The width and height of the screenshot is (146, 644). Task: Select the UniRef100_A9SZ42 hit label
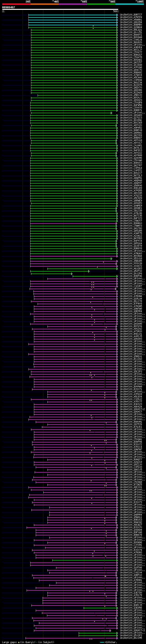tap(131, 329)
